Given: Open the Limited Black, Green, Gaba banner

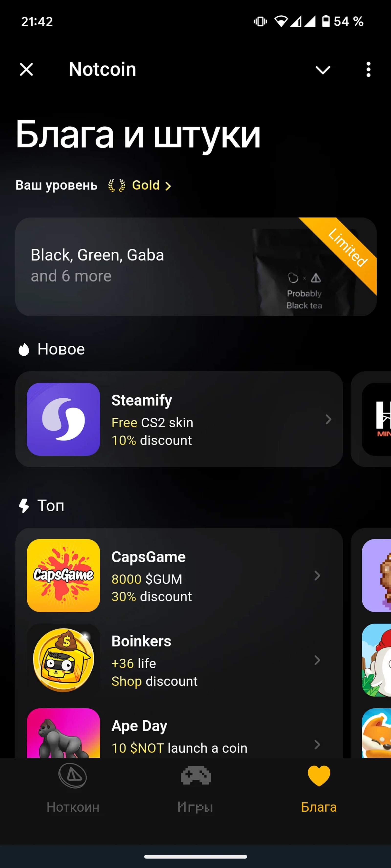Looking at the screenshot, I should 196,267.
